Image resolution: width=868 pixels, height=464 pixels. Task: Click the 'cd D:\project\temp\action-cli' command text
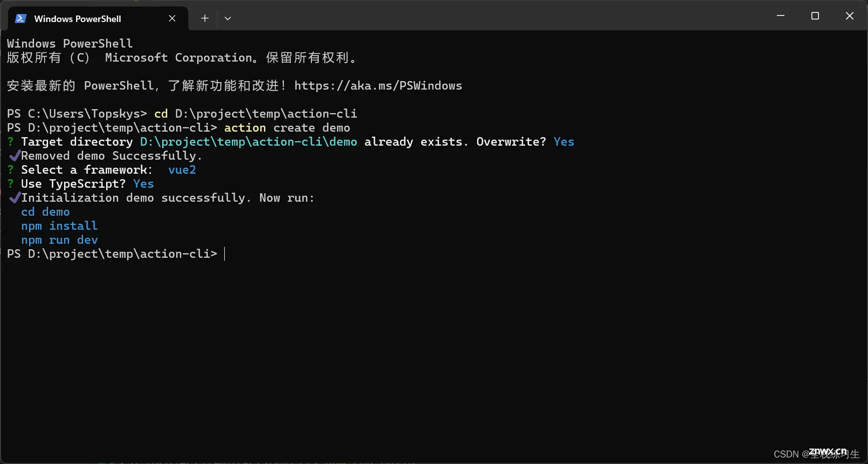[x=255, y=114]
